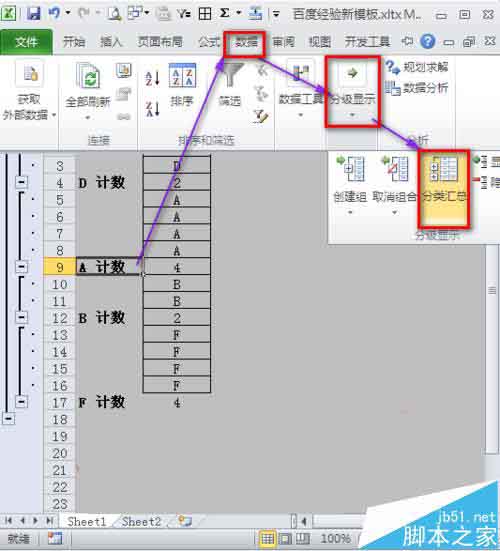This screenshot has height=551, width=500.
Task: Open 数据分析 data analysis tool
Action: [x=417, y=88]
